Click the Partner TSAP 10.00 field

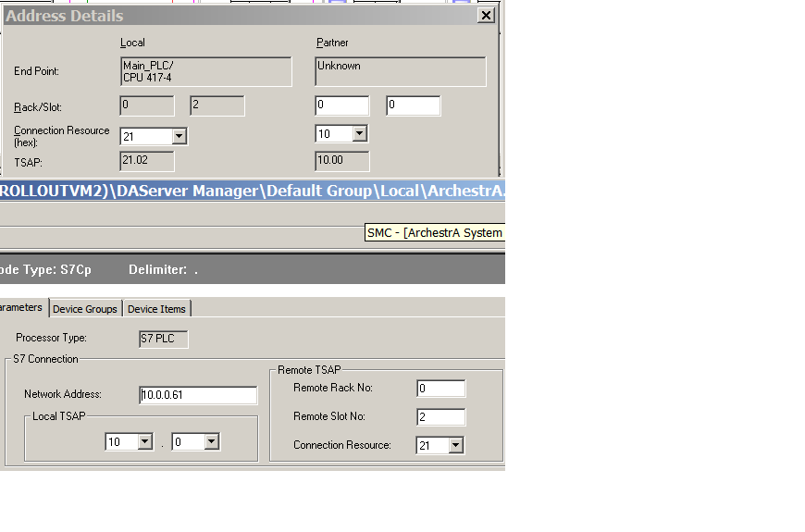[x=341, y=161]
